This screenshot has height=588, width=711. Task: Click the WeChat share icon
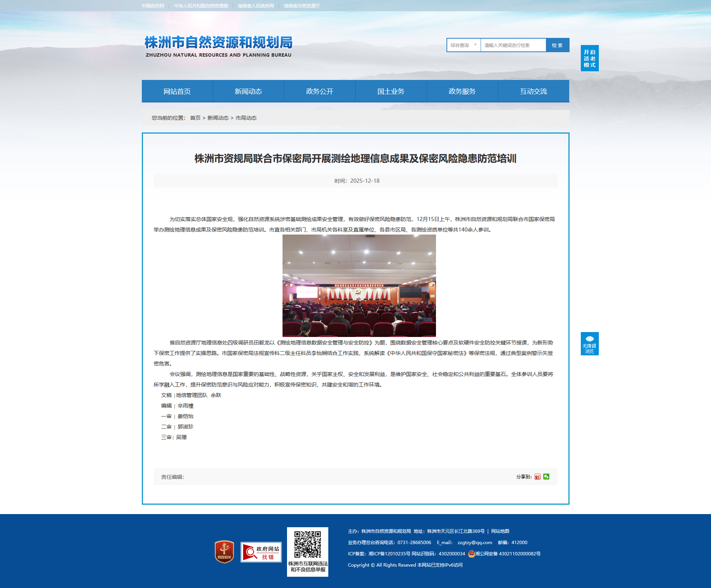546,477
